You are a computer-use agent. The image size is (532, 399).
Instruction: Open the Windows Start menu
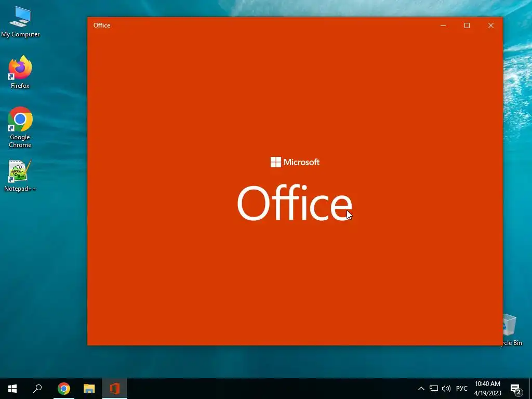pos(12,389)
